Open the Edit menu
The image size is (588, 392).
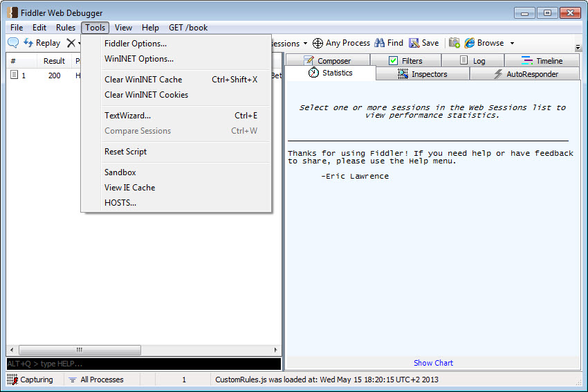tap(39, 28)
